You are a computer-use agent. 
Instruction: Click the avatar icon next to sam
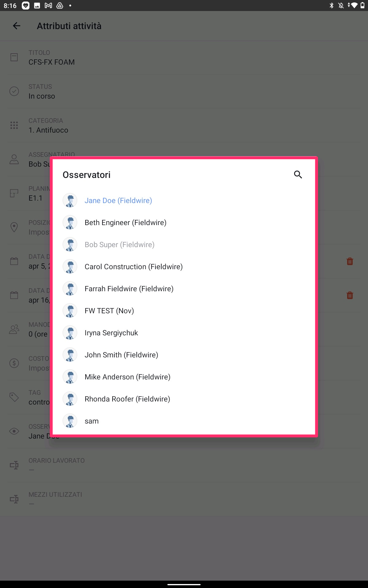(x=70, y=421)
